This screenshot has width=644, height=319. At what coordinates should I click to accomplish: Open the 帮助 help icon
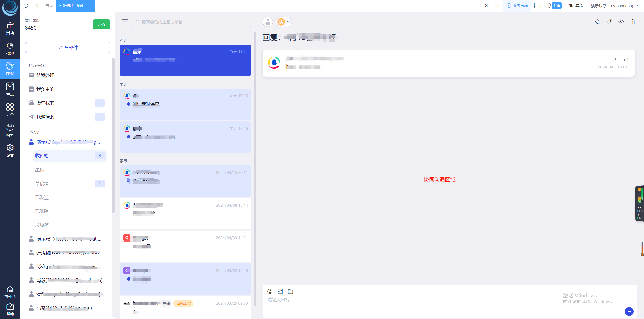[x=10, y=310]
